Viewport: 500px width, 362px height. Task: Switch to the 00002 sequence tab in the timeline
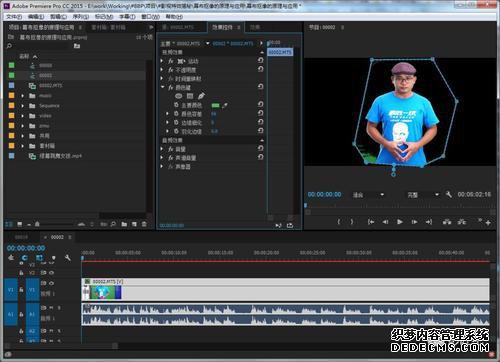tap(57, 237)
